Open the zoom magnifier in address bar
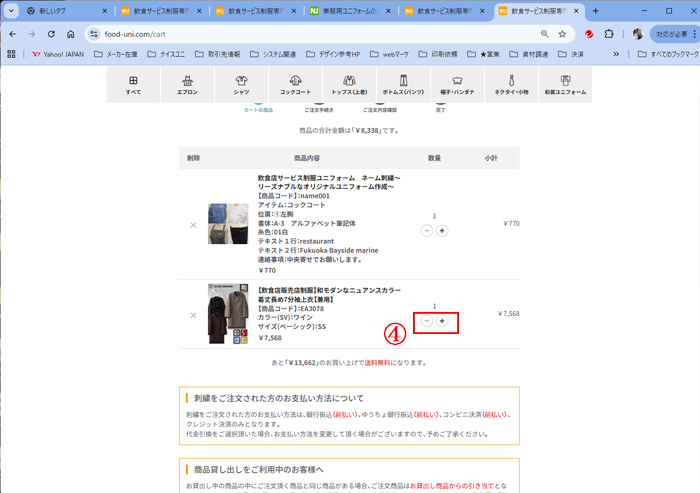The width and height of the screenshot is (700, 493). 545,34
